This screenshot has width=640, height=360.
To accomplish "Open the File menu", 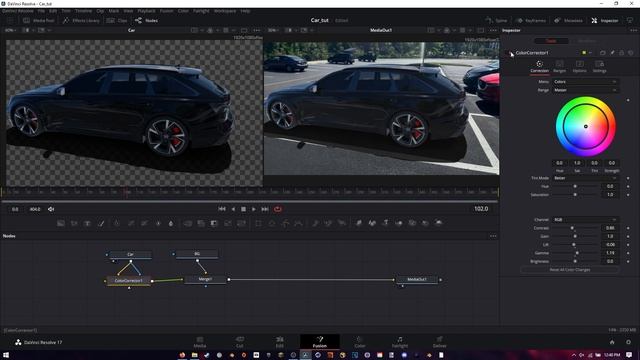I will point(41,11).
